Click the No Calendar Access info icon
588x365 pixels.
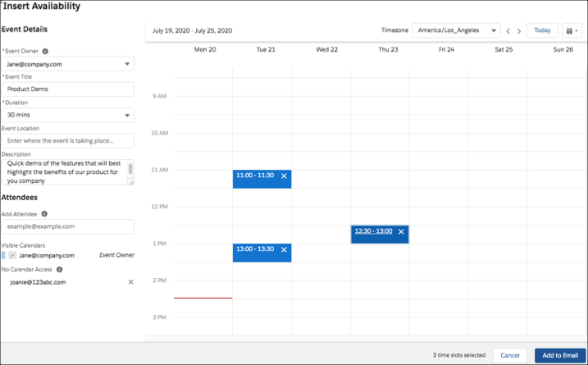coord(59,269)
